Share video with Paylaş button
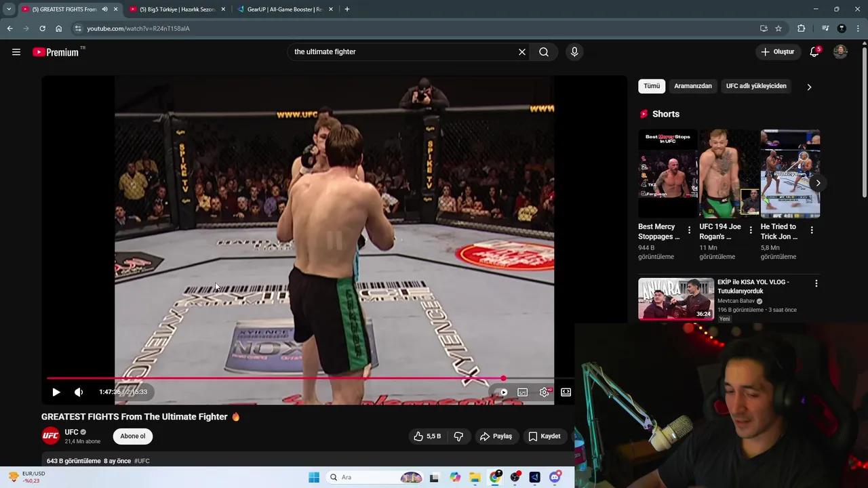This screenshot has width=868, height=488. pos(496,436)
